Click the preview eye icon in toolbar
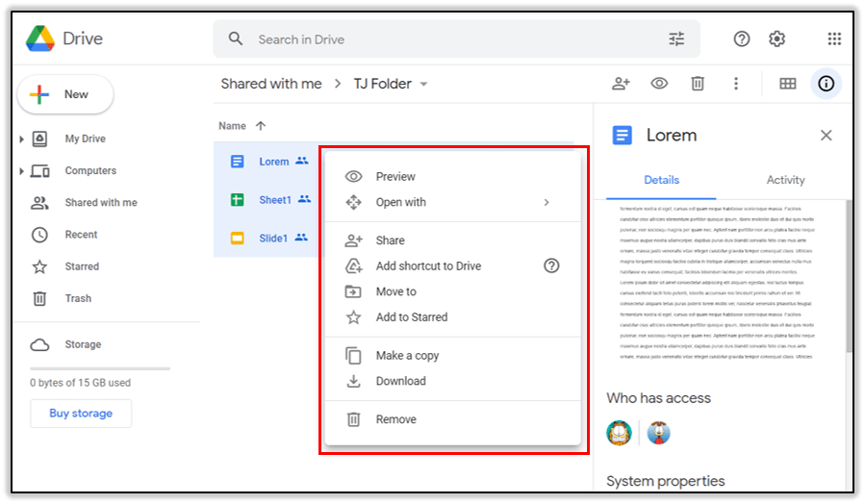This screenshot has width=865, height=504. (x=659, y=84)
